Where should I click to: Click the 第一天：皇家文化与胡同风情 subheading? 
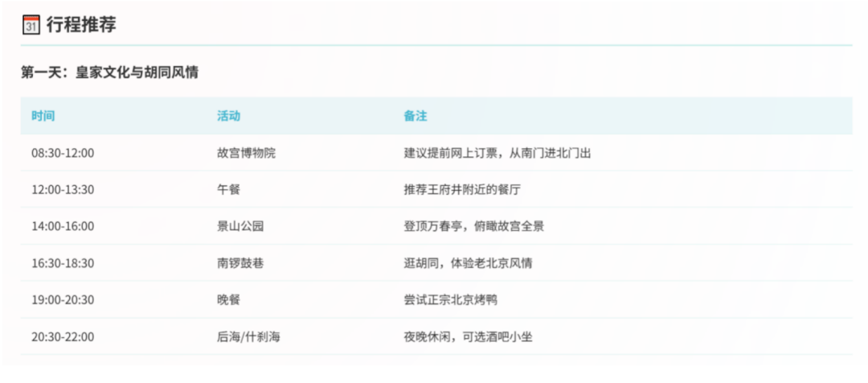109,72
